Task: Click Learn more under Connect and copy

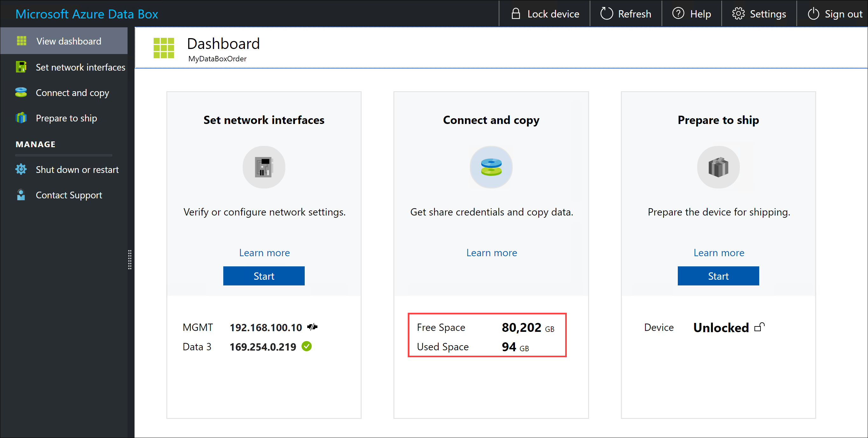Action: pyautogui.click(x=491, y=252)
